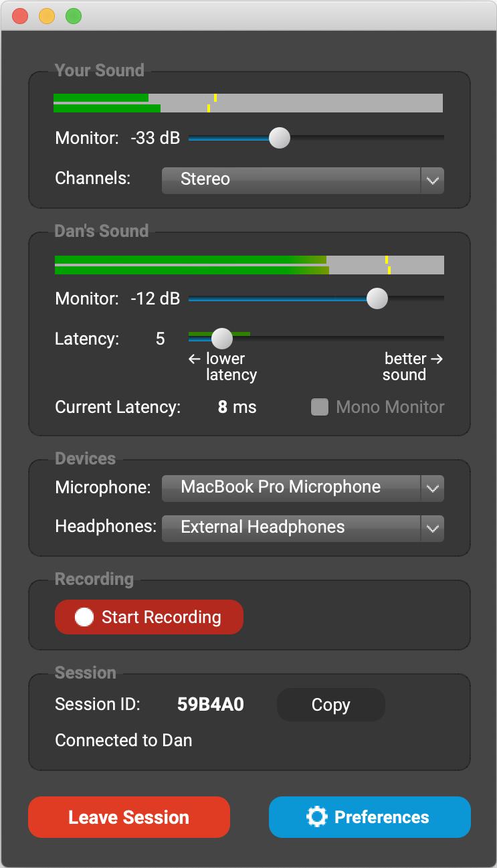This screenshot has height=868, width=497.
Task: Click the gear icon in Preferences
Action: (316, 816)
